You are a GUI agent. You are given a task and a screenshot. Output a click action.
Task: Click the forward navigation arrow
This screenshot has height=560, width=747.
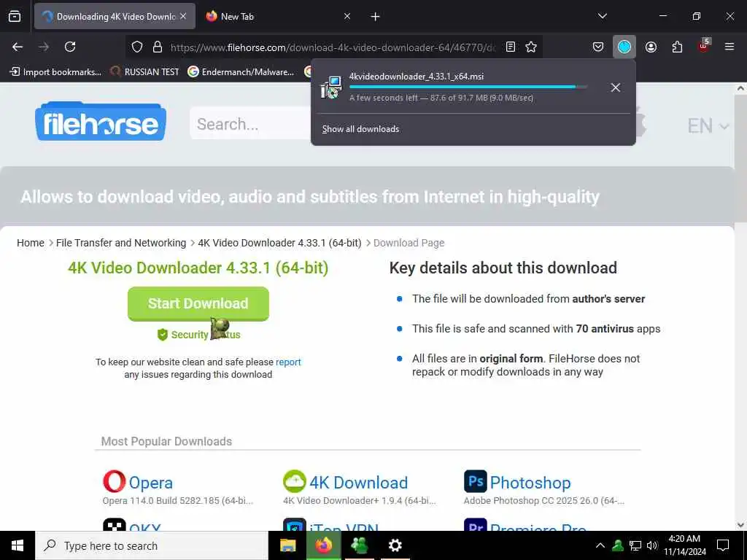point(44,47)
